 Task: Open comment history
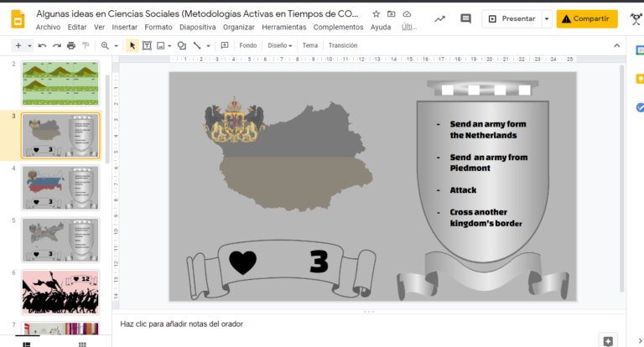point(465,19)
